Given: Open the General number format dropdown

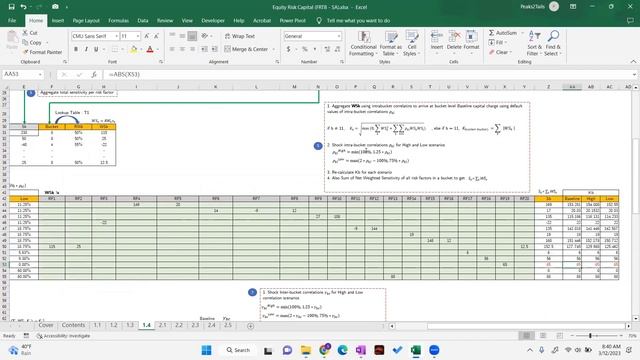Looking at the screenshot, I should 339,36.
